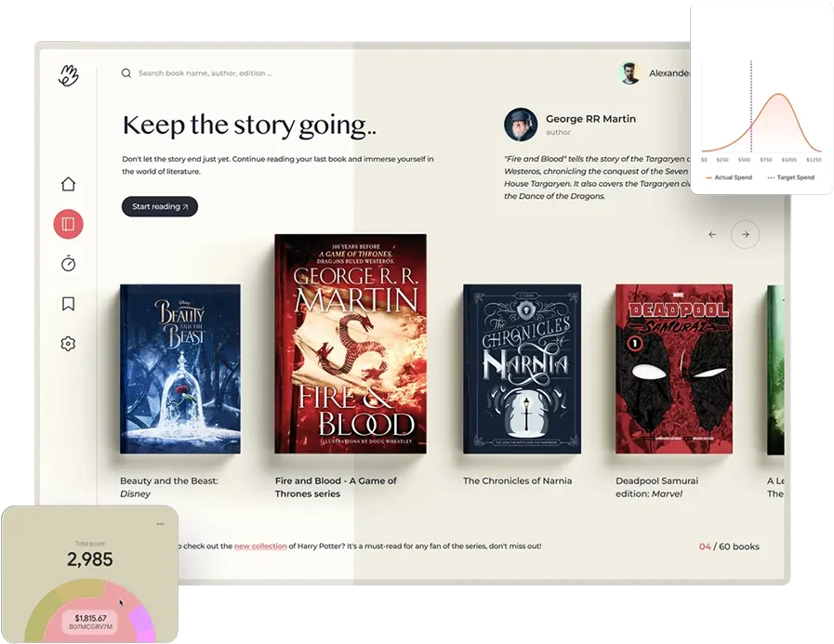Open the Settings gear icon

pos(68,344)
